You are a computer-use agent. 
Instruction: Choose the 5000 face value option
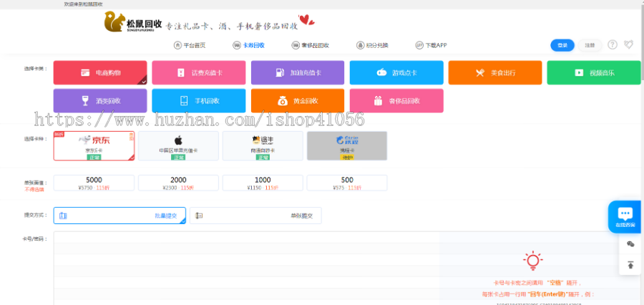coord(94,183)
